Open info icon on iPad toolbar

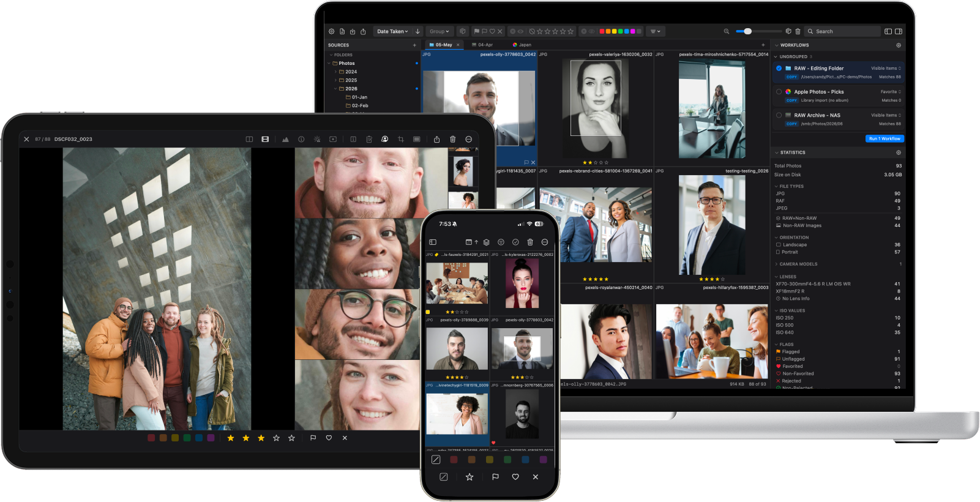[x=301, y=139]
